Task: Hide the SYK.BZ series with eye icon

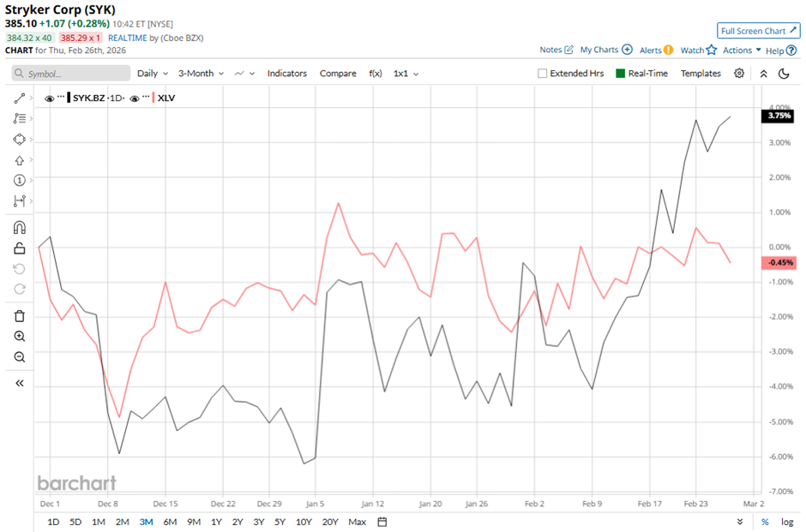Action: [49, 99]
